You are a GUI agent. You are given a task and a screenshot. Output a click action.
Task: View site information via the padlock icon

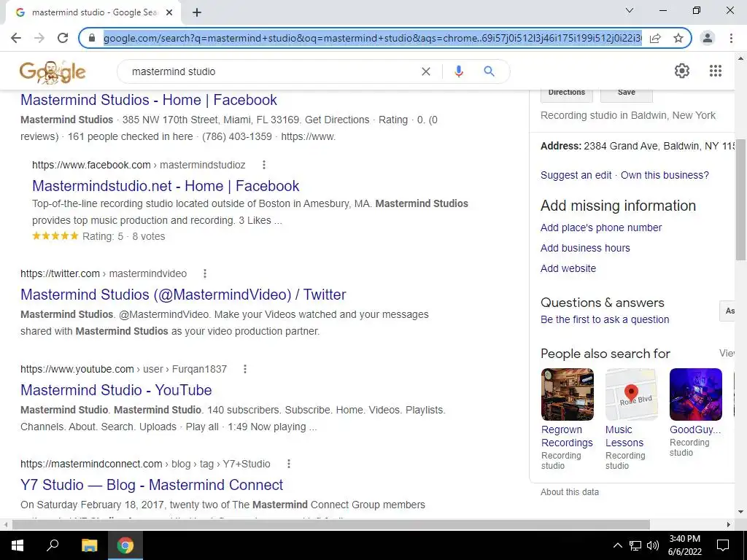pyautogui.click(x=92, y=38)
